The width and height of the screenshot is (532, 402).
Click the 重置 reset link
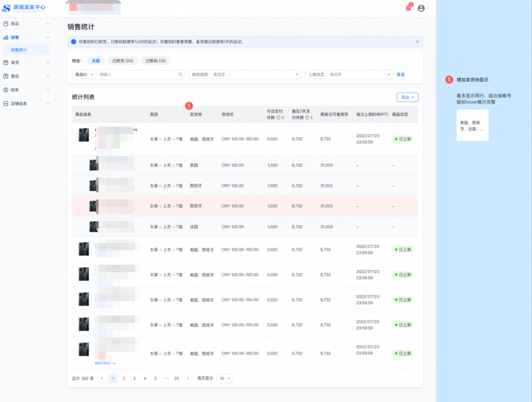click(x=401, y=74)
